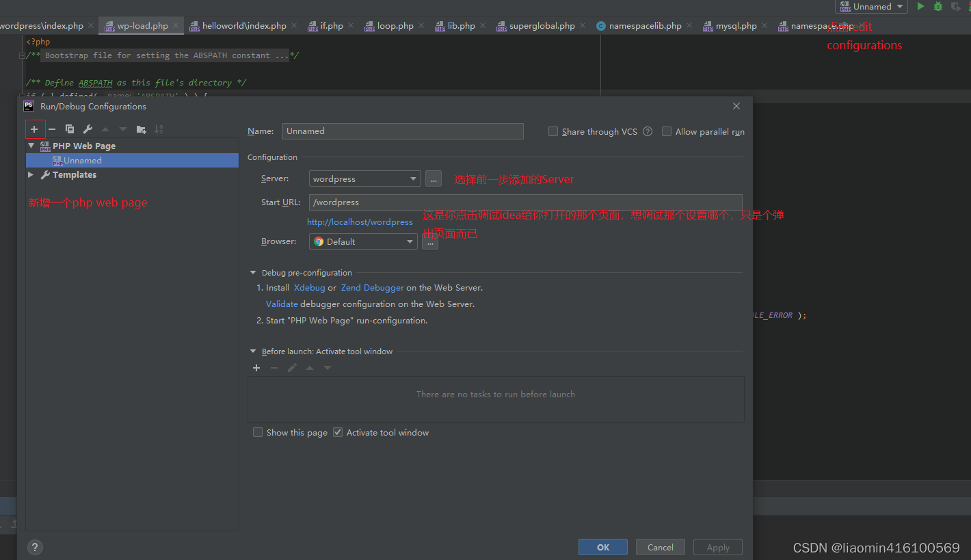Click into the Name field containing Unnamed
Viewport: 971px width, 560px height.
pyautogui.click(x=403, y=131)
